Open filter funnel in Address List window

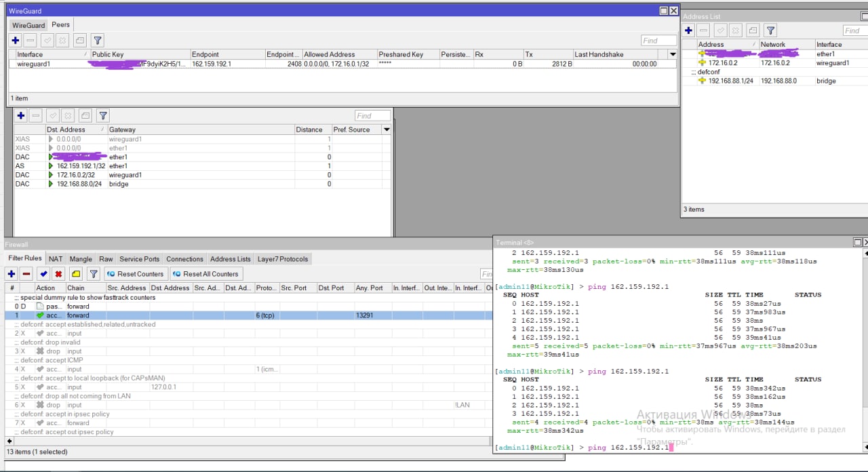pyautogui.click(x=771, y=31)
